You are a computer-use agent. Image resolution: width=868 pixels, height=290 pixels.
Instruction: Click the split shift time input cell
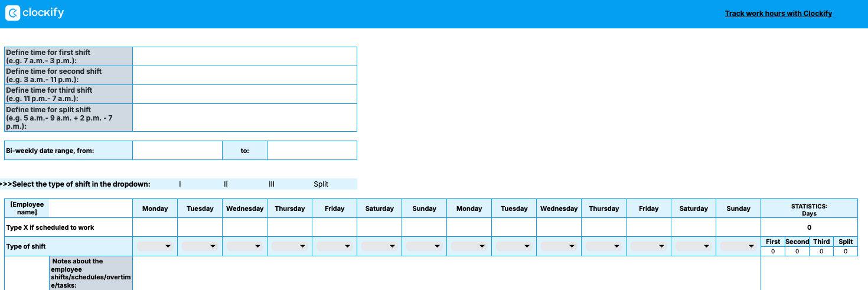pos(244,118)
